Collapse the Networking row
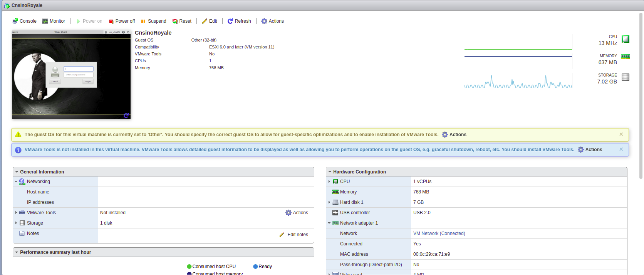Screen dimensions: 644x275 point(16,182)
